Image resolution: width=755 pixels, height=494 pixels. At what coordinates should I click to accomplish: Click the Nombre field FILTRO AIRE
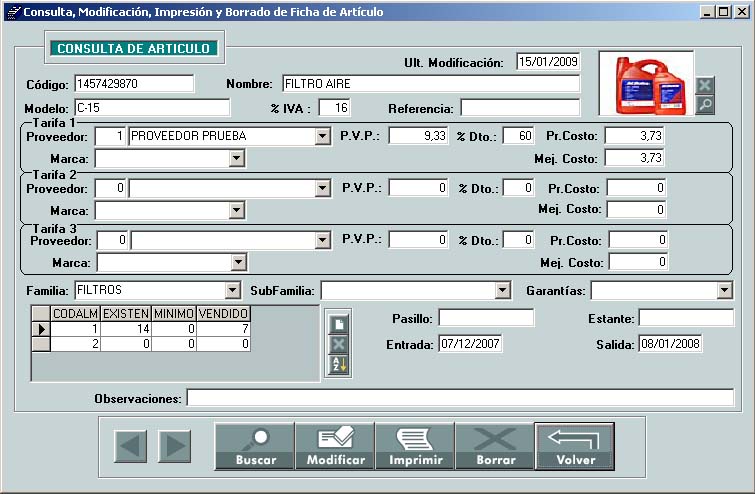pyautogui.click(x=431, y=84)
